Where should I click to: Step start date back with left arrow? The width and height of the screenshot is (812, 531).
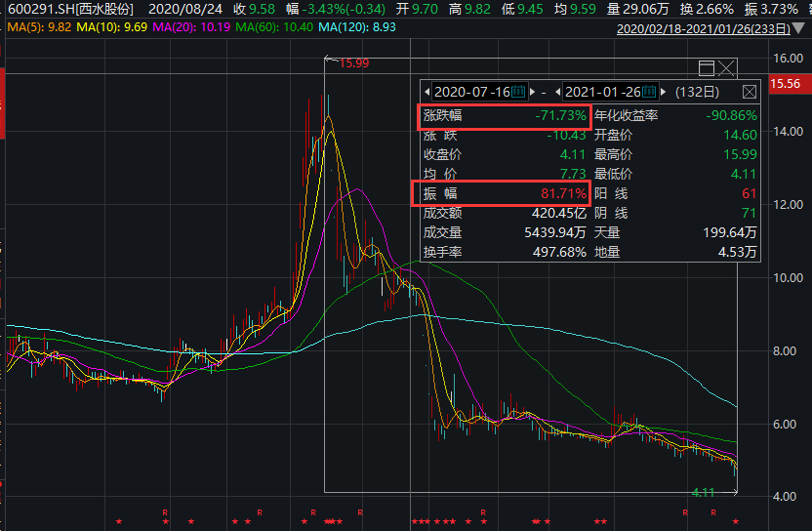(428, 92)
